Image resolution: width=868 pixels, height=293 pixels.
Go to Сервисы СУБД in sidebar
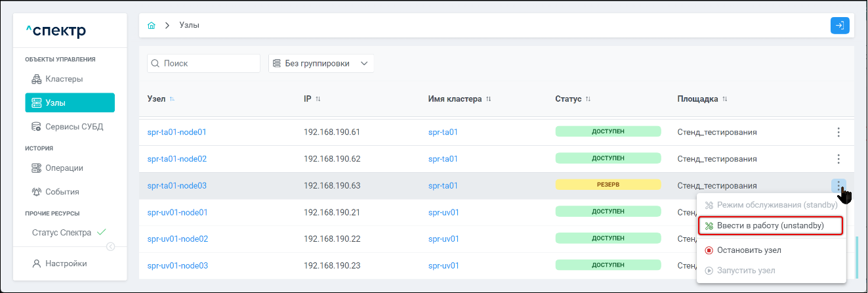(x=74, y=126)
